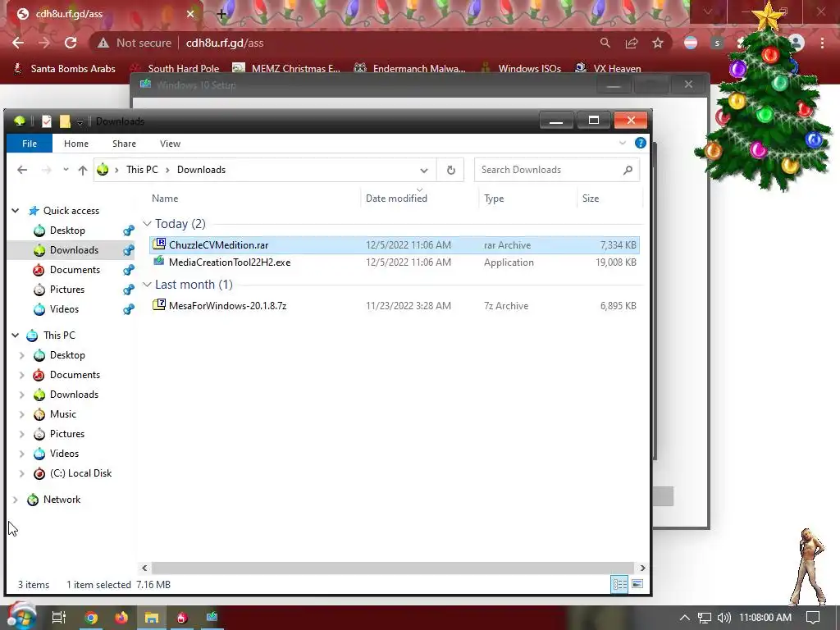Open the MEMZ Christmas E... bookmark
The height and width of the screenshot is (630, 840).
[x=286, y=69]
